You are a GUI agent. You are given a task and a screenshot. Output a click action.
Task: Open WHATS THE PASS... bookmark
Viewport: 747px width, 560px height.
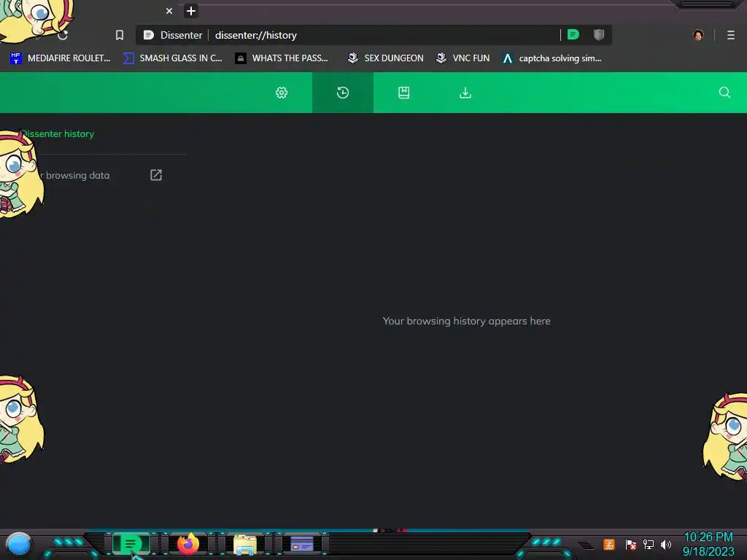coord(282,58)
